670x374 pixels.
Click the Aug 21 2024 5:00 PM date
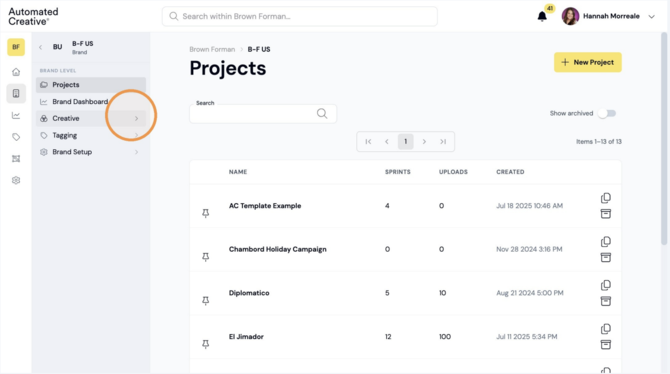(530, 293)
